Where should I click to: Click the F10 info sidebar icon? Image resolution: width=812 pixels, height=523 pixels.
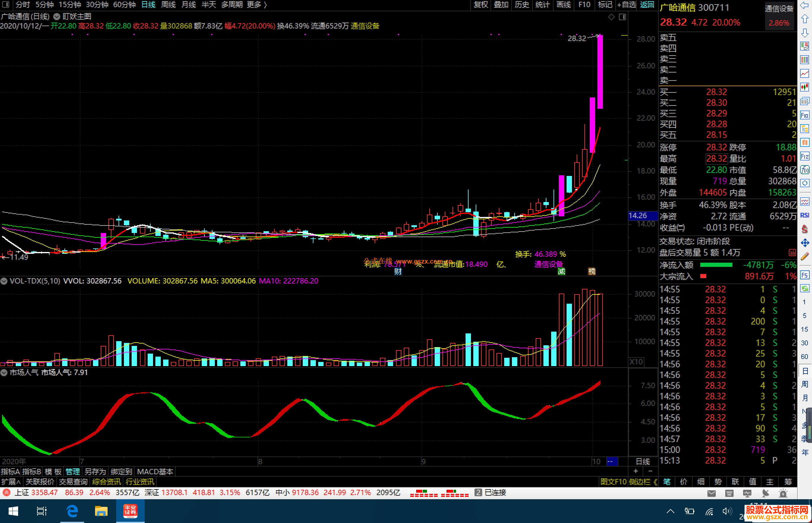(x=805, y=115)
